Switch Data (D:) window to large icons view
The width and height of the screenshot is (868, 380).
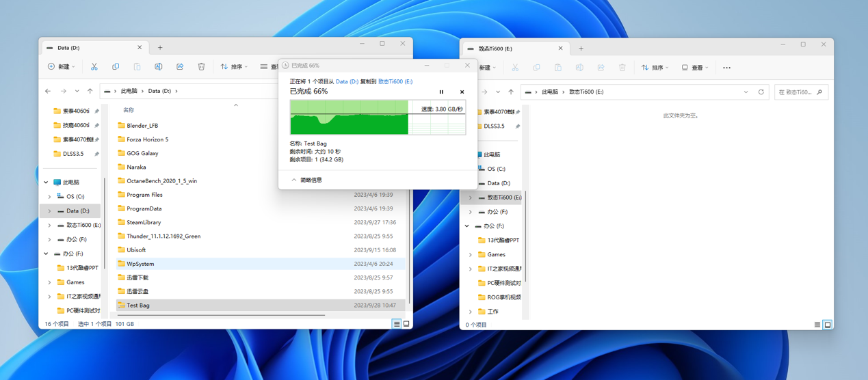406,324
